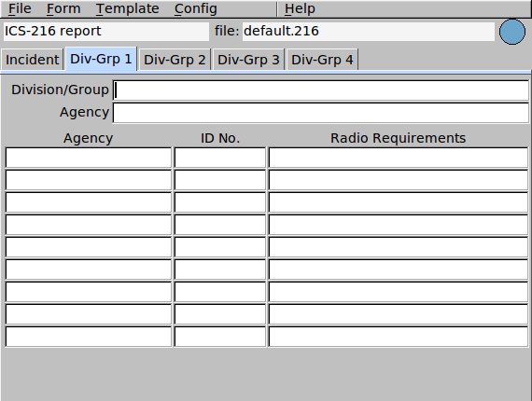532x401 pixels.
Task: Focus last row Radio Requirements cell
Action: [x=399, y=337]
